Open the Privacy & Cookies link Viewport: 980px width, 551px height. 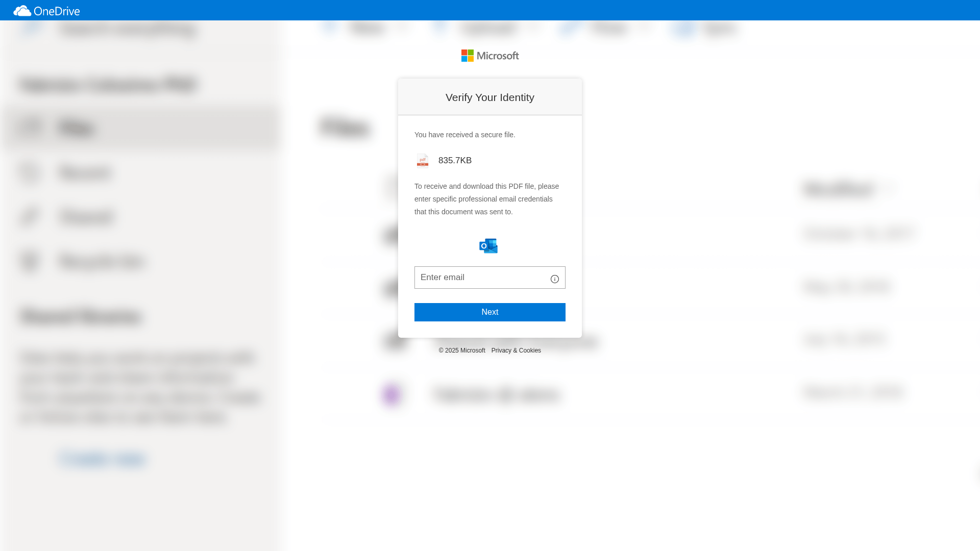point(516,350)
